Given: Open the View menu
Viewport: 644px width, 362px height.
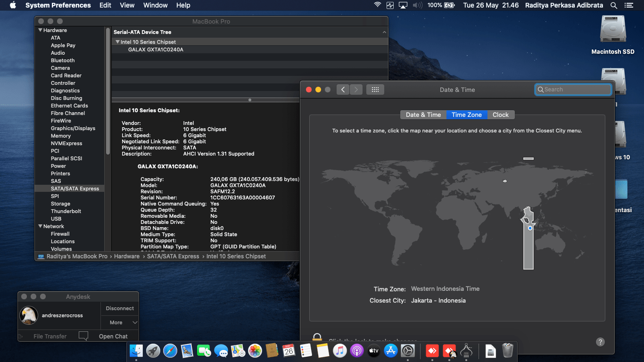Looking at the screenshot, I should point(127,5).
